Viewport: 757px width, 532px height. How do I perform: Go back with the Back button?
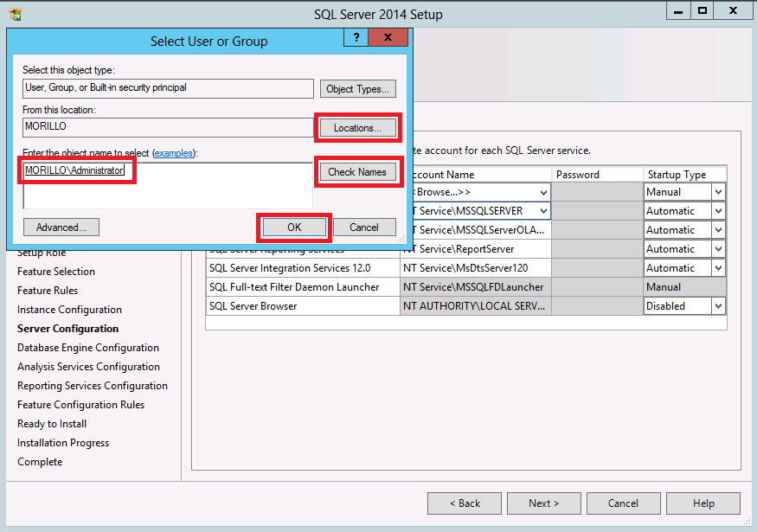[x=465, y=503]
